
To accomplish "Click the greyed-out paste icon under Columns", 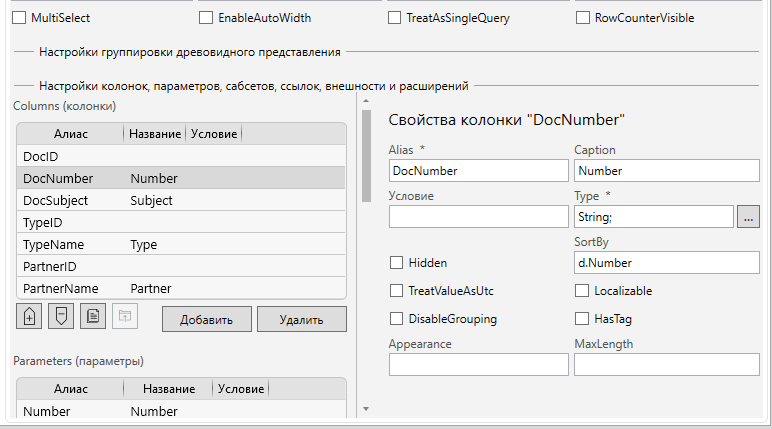I will [x=124, y=317].
